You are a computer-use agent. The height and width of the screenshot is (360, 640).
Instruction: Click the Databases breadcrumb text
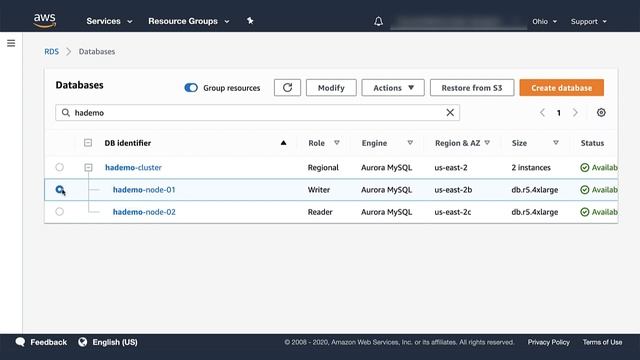(97, 51)
